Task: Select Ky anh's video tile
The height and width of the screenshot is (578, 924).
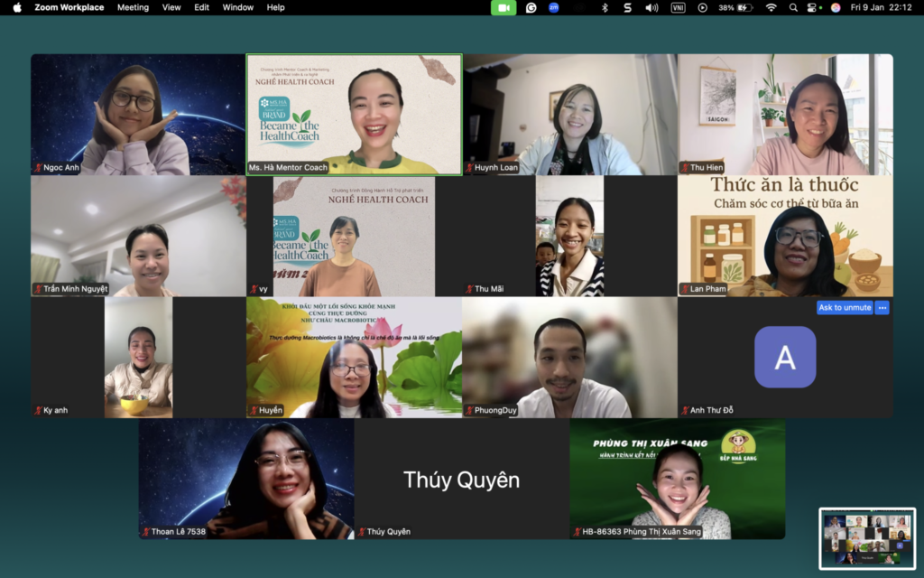Action: (138, 358)
